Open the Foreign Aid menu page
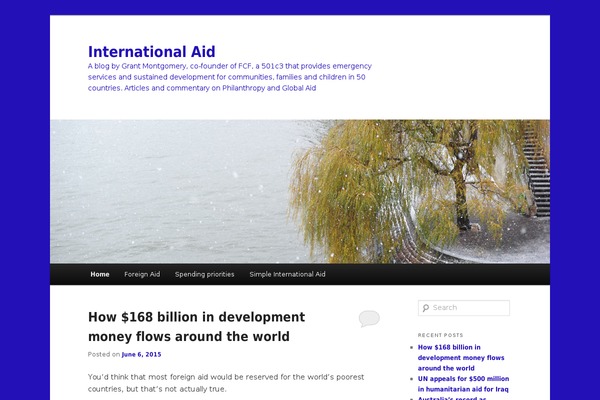 [x=142, y=274]
